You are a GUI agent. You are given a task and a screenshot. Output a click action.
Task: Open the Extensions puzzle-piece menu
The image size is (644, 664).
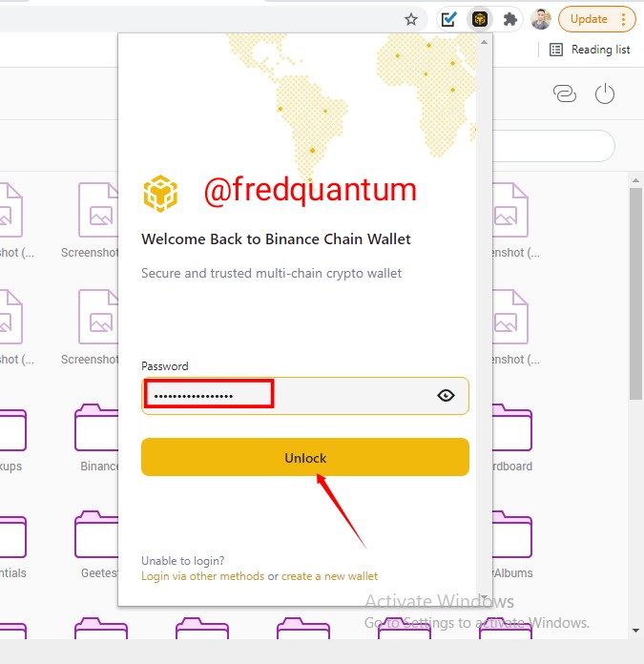(x=509, y=19)
